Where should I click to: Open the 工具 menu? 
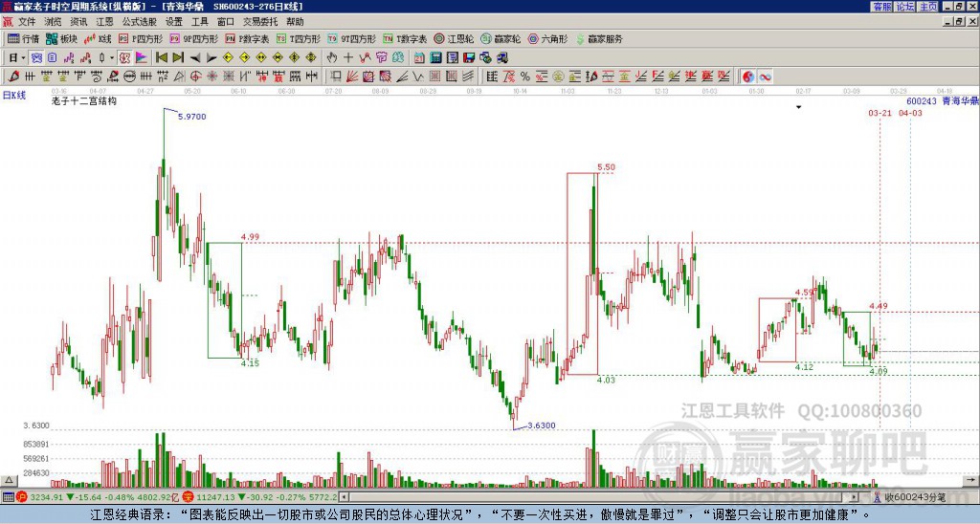click(199, 22)
